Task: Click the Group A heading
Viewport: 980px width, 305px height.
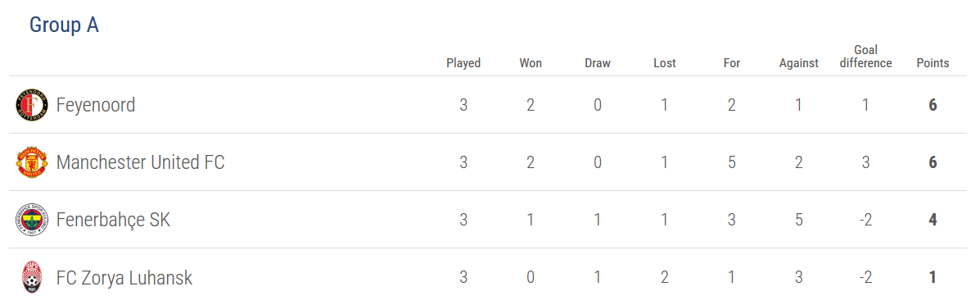Action: [65, 25]
